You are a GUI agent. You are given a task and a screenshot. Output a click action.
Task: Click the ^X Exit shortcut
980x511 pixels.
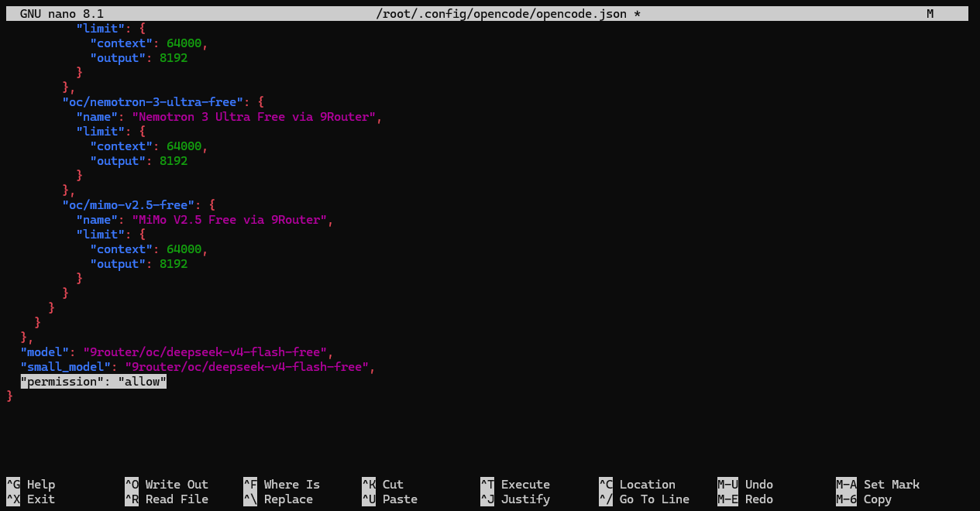[x=30, y=499]
